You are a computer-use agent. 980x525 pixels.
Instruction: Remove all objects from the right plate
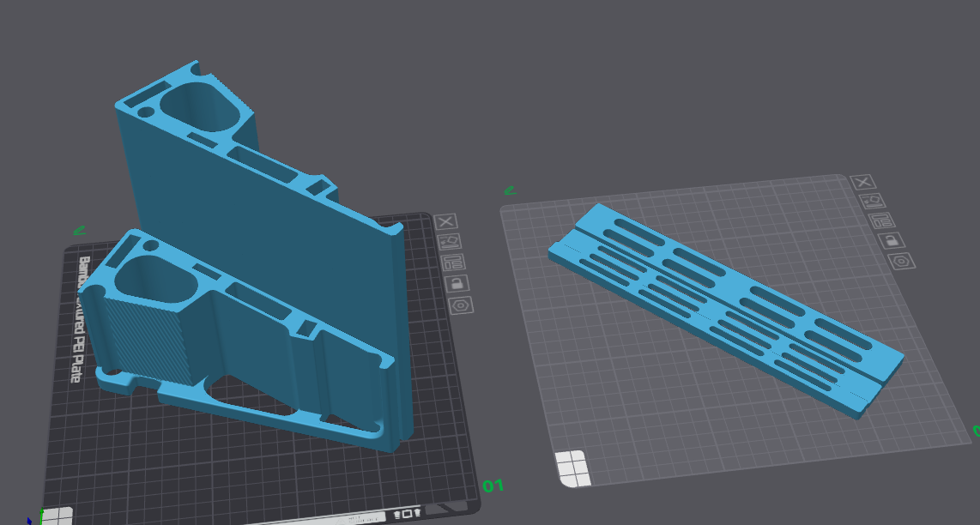(863, 182)
